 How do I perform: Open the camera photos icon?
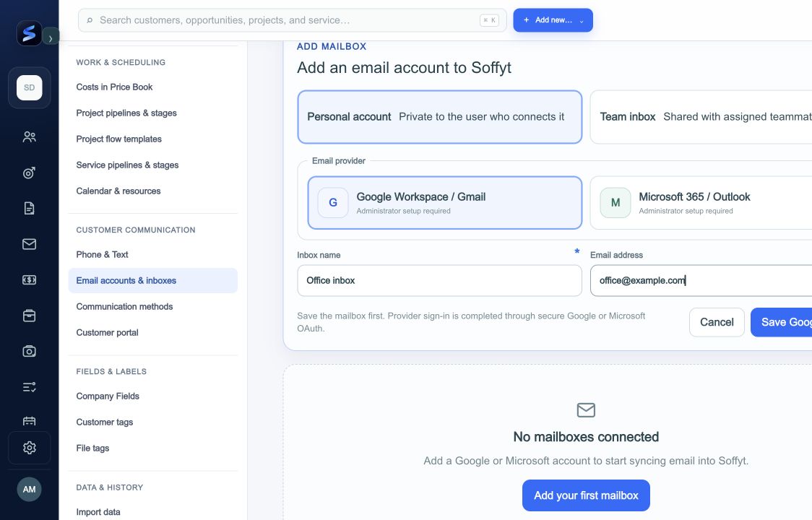[30, 351]
